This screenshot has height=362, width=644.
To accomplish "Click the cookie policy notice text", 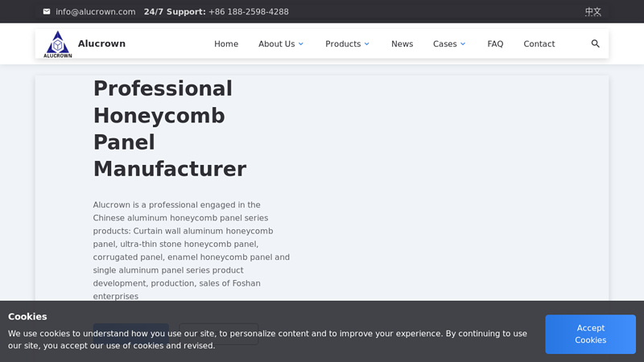I will 267,339.
